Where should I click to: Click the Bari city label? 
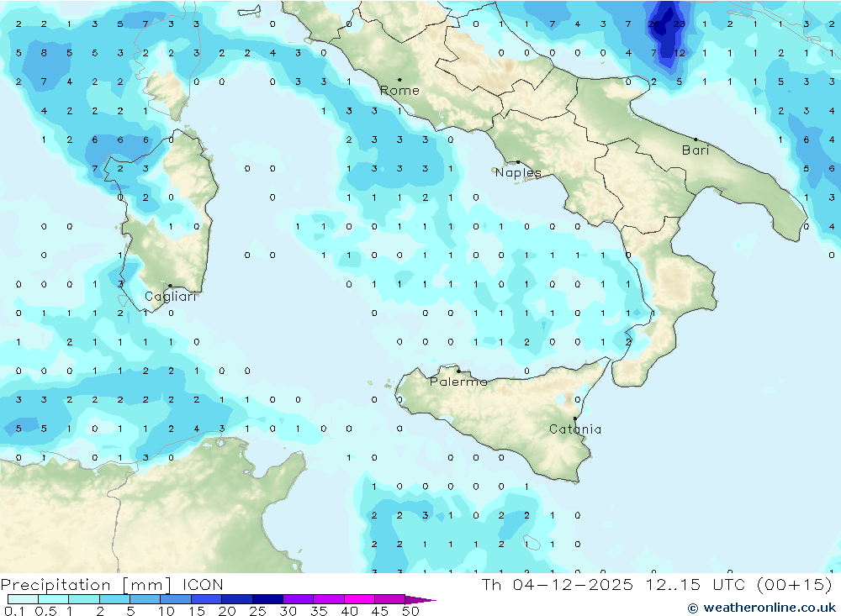tap(696, 150)
